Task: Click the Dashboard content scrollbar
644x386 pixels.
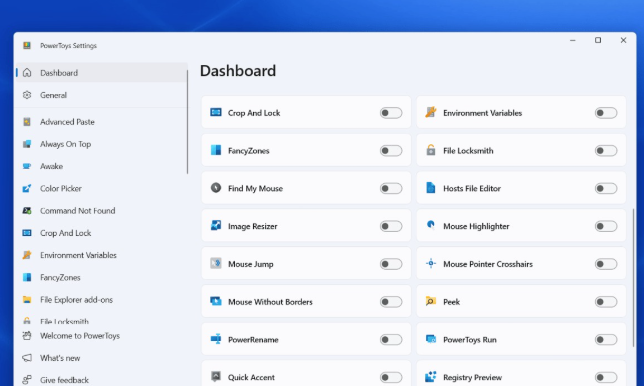Action: click(x=634, y=278)
